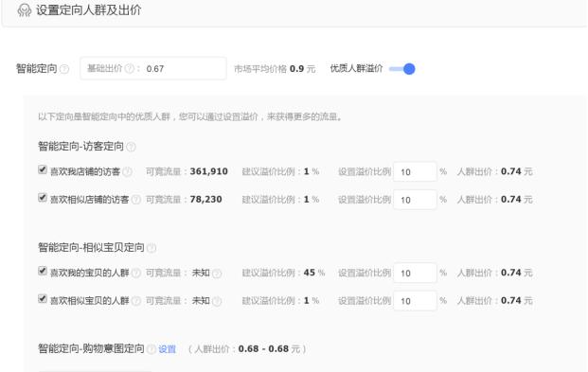Click the help icon after 喜欢相似店铺的访客
This screenshot has height=372, width=588.
point(136,200)
